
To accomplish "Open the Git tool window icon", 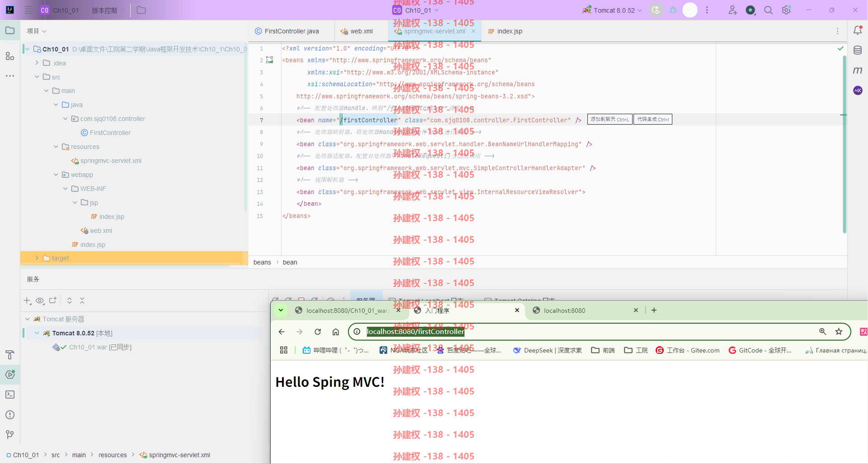I will (x=10, y=434).
